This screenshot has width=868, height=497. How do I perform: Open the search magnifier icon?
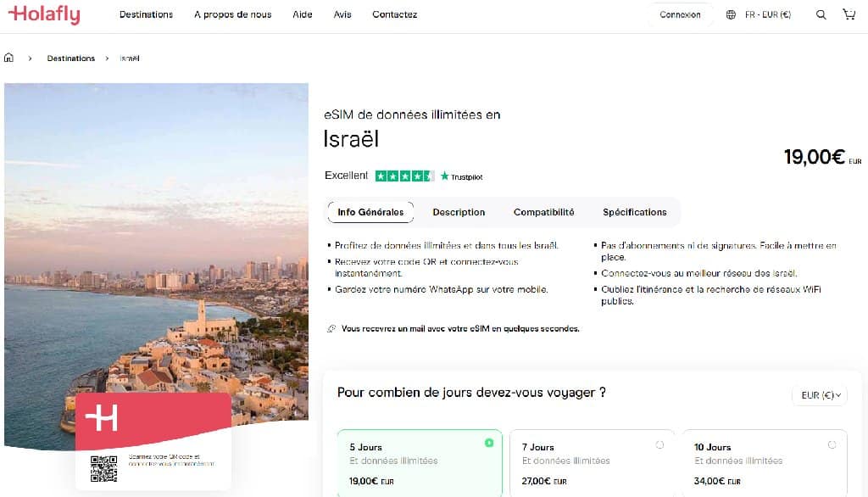[x=821, y=14]
